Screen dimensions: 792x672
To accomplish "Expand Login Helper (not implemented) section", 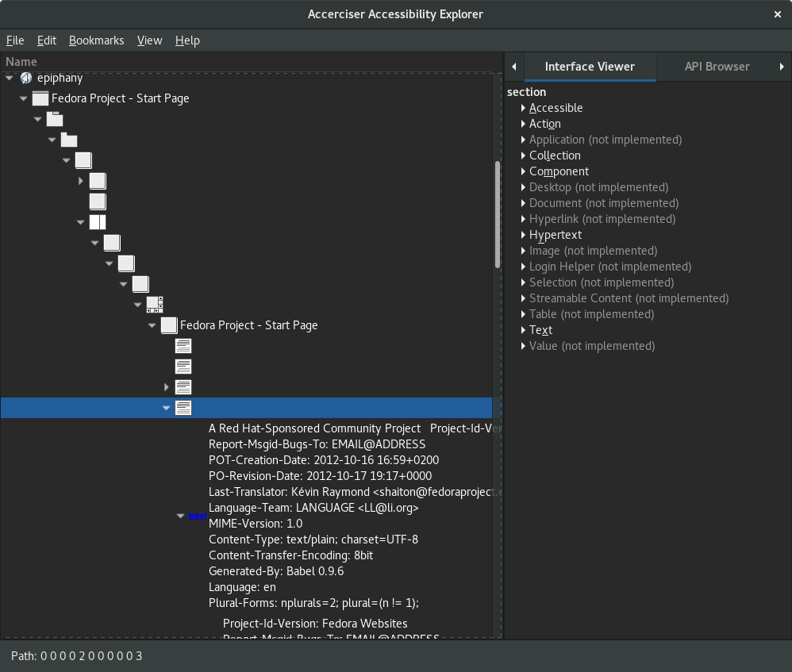I will pos(523,267).
